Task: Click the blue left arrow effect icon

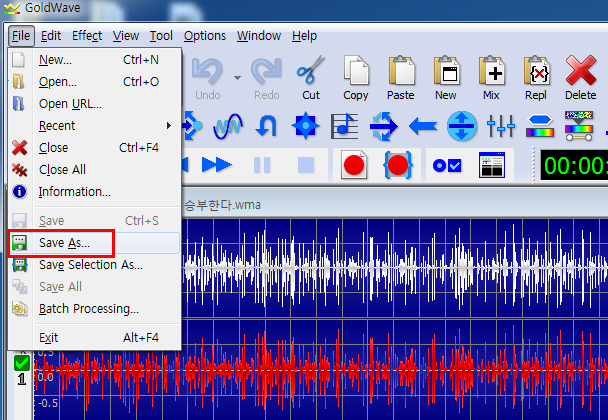Action: 423,126
